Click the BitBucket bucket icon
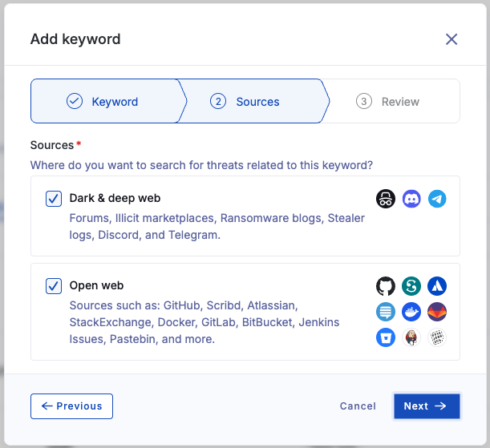490x448 pixels. pyautogui.click(x=386, y=337)
